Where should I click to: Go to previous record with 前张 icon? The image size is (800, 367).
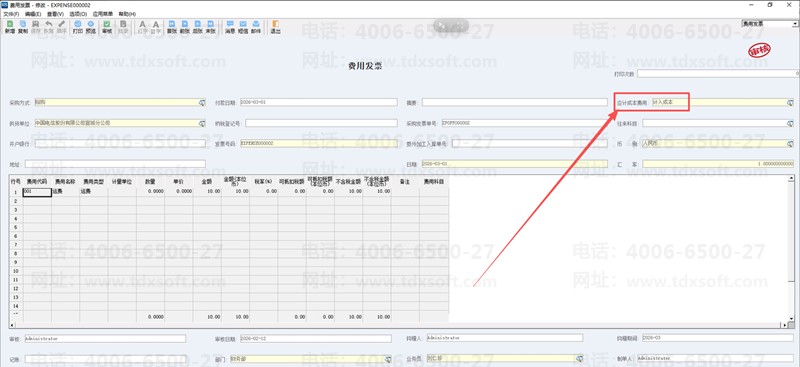click(x=185, y=27)
